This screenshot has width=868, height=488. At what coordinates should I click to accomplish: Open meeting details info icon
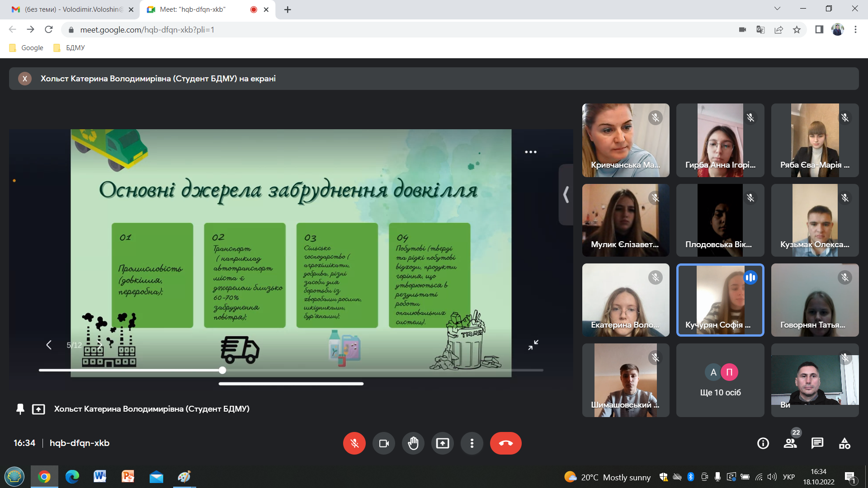(x=763, y=443)
